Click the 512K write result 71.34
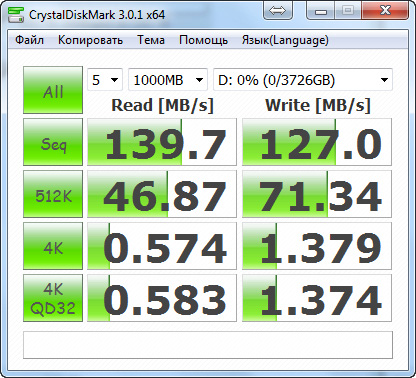This screenshot has height=378, width=416. tap(317, 194)
